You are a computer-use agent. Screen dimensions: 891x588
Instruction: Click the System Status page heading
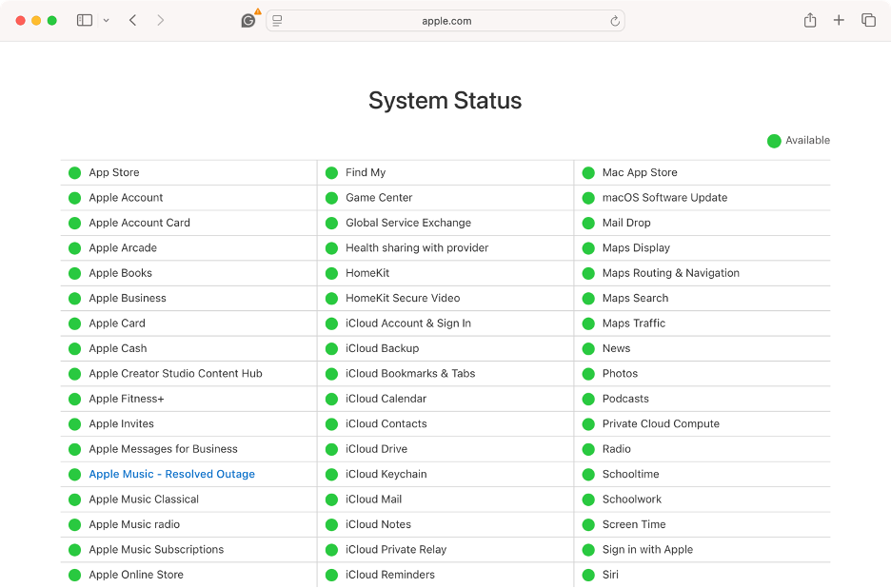(445, 100)
